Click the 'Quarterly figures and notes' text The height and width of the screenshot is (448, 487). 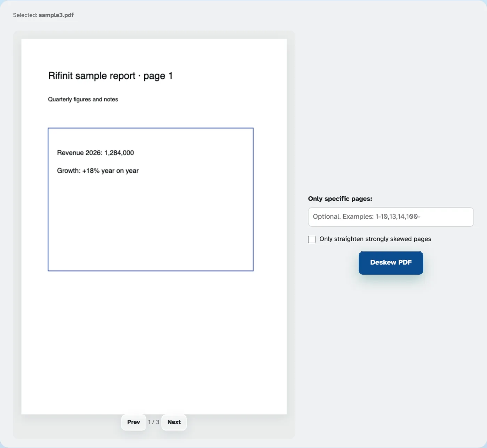click(x=83, y=99)
